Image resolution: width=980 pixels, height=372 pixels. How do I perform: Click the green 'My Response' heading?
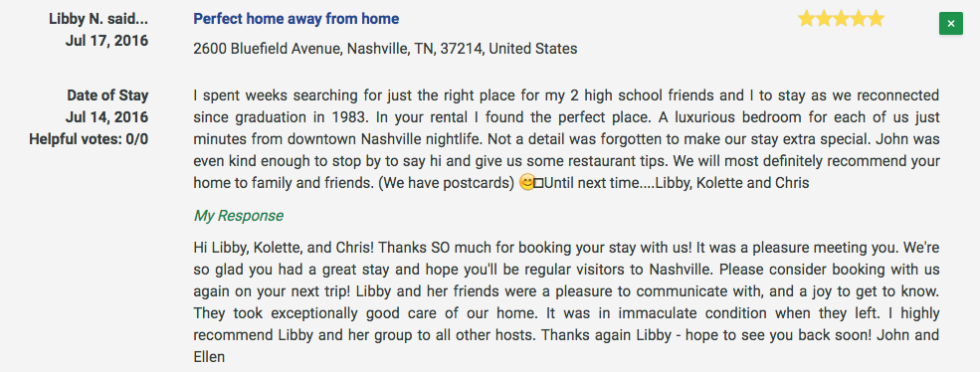[x=238, y=216]
